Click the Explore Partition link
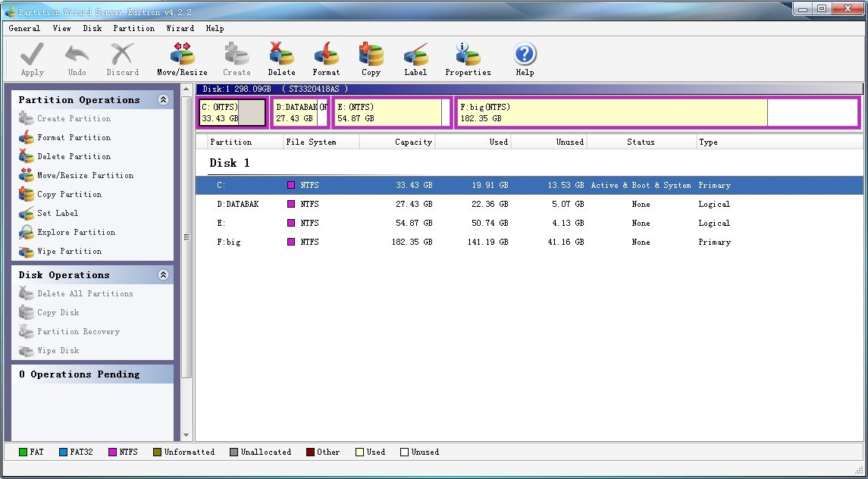Viewport: 868px width, 479px height. pos(77,232)
